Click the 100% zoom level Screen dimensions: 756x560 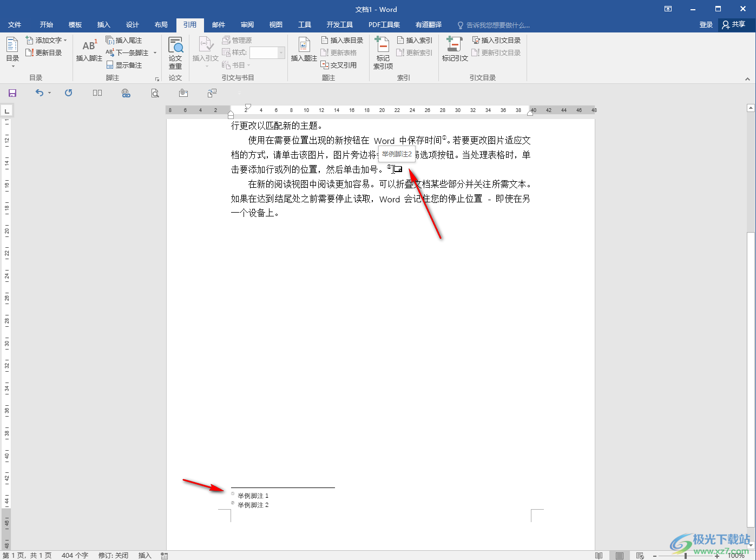736,556
